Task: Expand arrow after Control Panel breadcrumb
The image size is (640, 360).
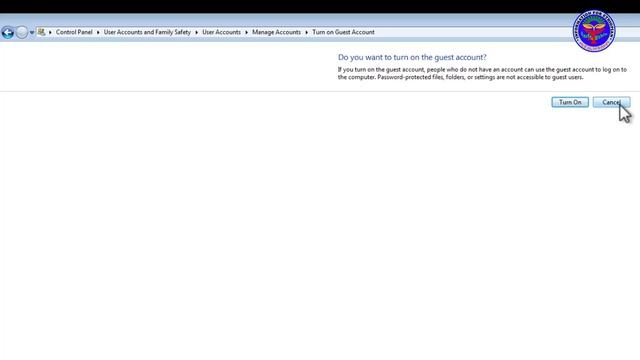Action: tap(98, 32)
